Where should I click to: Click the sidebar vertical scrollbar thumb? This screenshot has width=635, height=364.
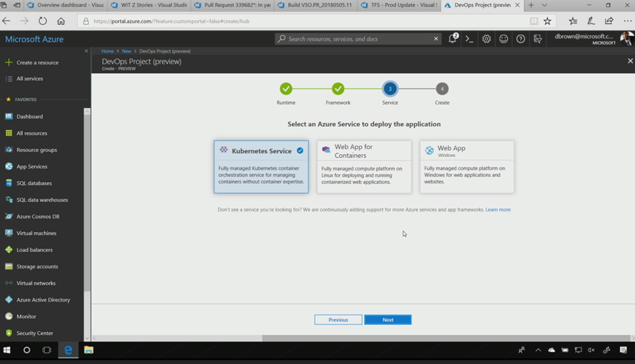[x=87, y=202]
